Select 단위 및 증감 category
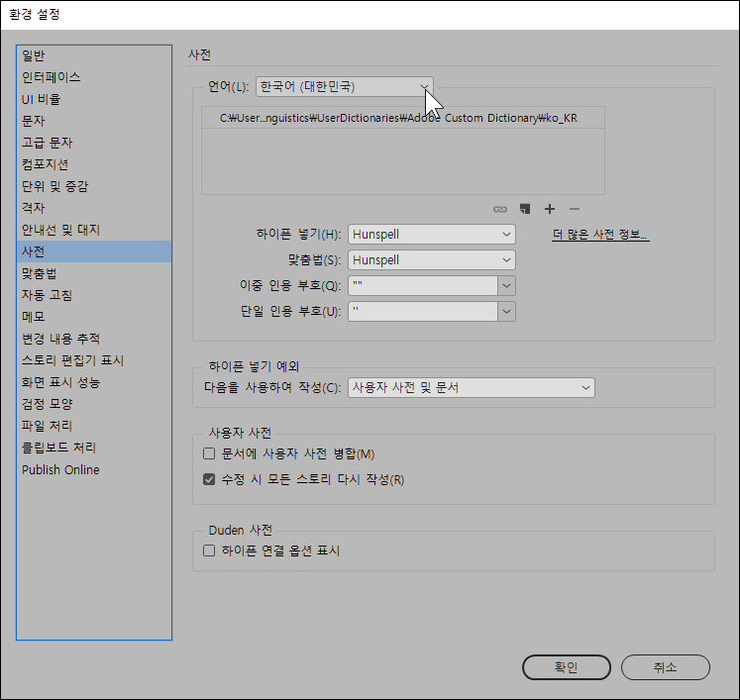The image size is (740, 700). [94, 186]
